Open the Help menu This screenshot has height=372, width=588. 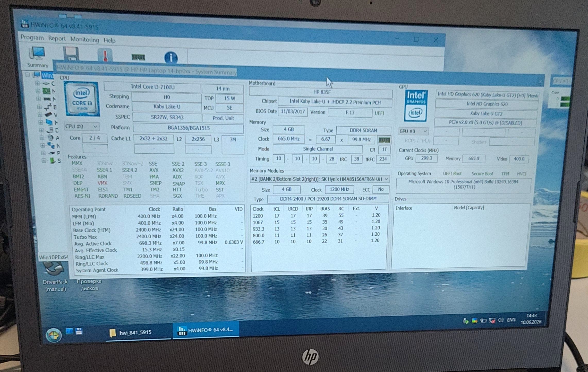pos(109,40)
